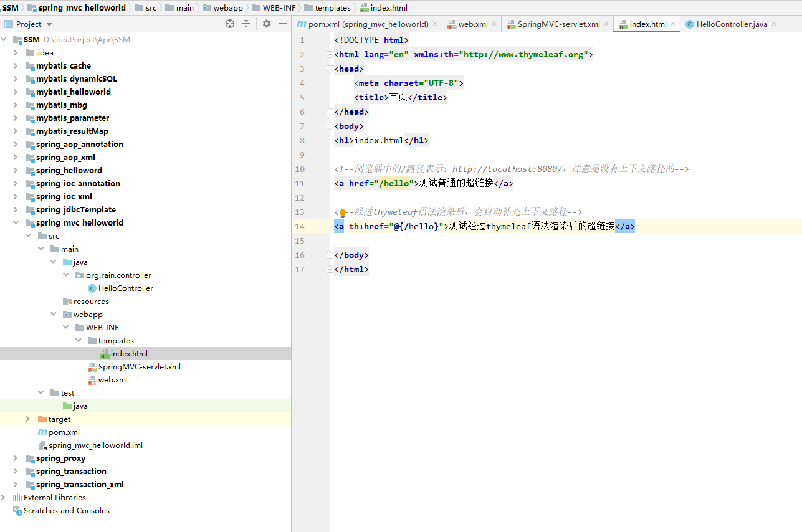Switch to the HelloController.java tab
This screenshot has width=802, height=532.
tap(732, 24)
